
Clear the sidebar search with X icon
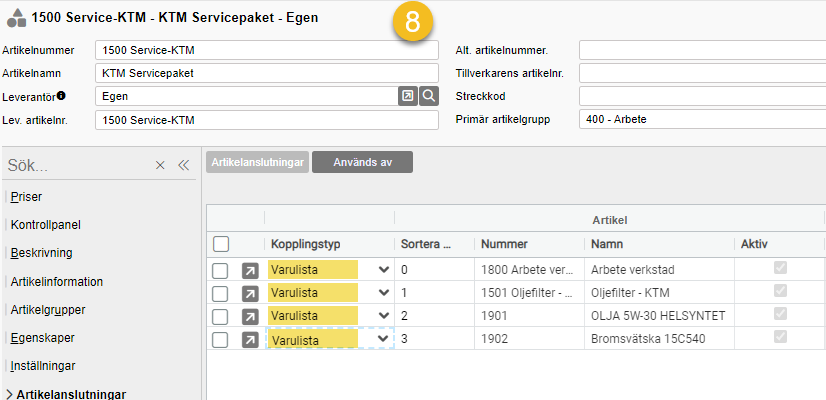click(160, 165)
